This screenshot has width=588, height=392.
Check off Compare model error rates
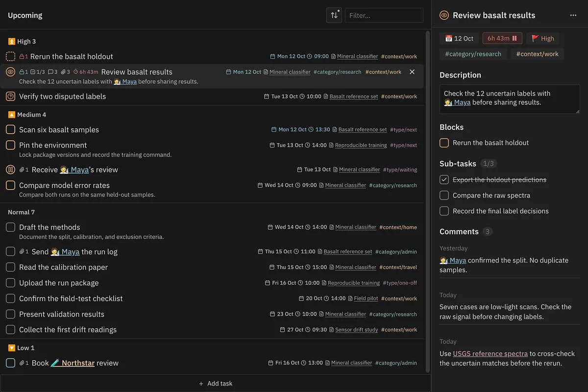pos(10,186)
